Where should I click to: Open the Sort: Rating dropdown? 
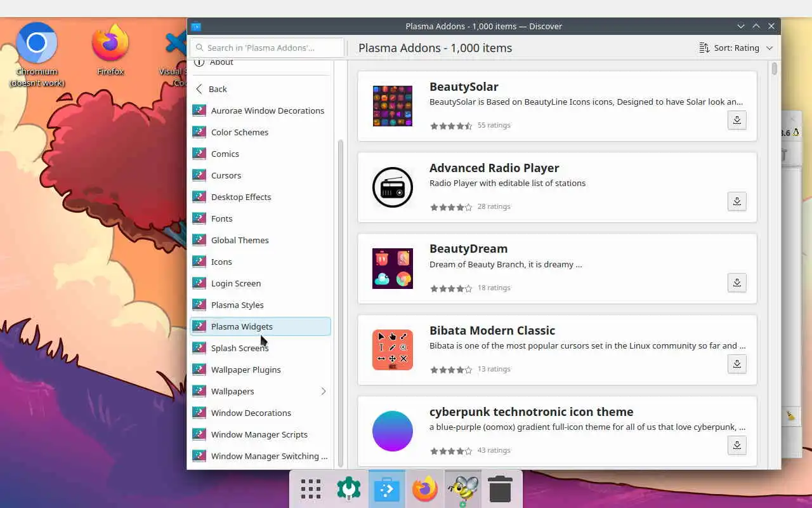[736, 48]
